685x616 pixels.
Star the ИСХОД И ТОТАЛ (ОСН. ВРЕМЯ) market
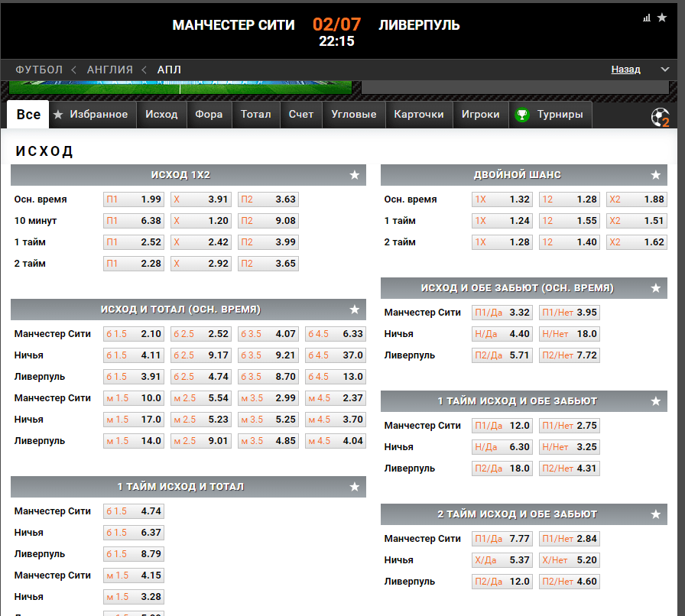pyautogui.click(x=354, y=310)
